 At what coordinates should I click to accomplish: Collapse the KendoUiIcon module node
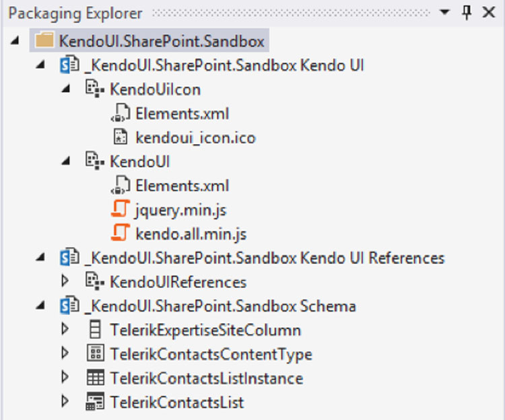point(65,90)
